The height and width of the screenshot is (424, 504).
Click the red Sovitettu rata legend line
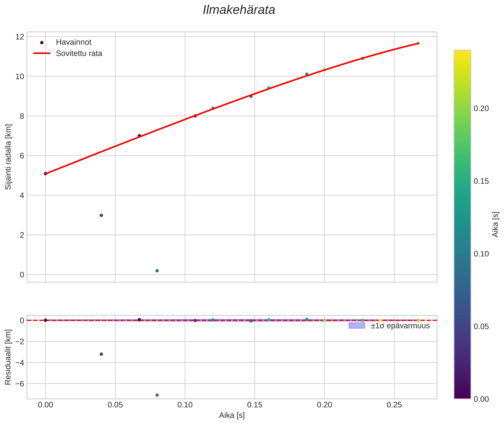pos(42,53)
